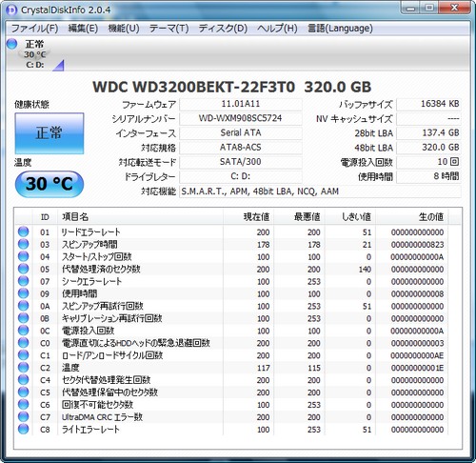Click the interface field showing Serial ATA

coord(241,132)
